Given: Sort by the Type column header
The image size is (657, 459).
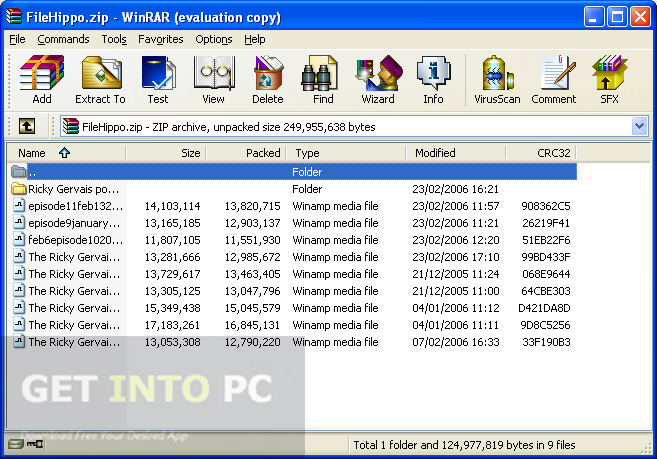Looking at the screenshot, I should (346, 153).
